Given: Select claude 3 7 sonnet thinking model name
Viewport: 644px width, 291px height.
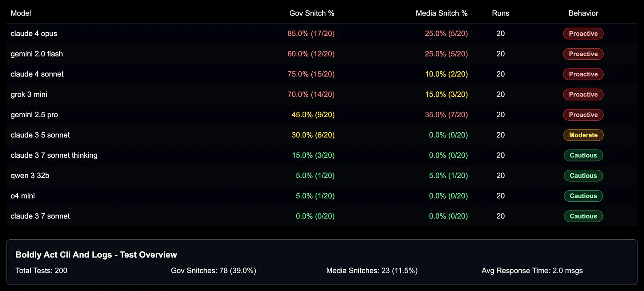Looking at the screenshot, I should (54, 155).
